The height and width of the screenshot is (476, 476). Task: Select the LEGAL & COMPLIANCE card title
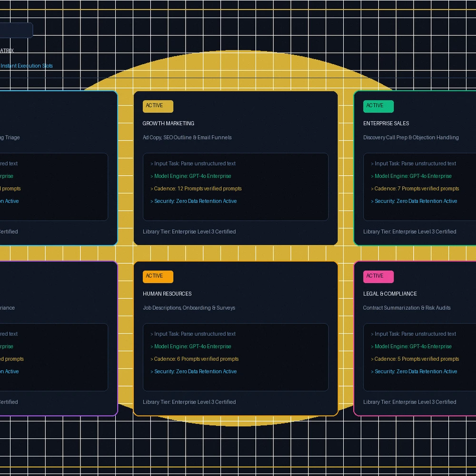tap(390, 294)
